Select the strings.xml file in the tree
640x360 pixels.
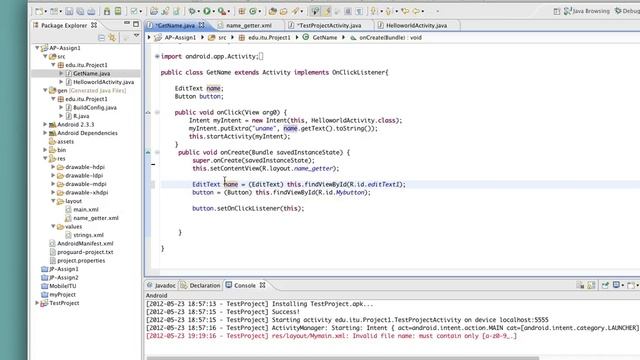point(88,235)
